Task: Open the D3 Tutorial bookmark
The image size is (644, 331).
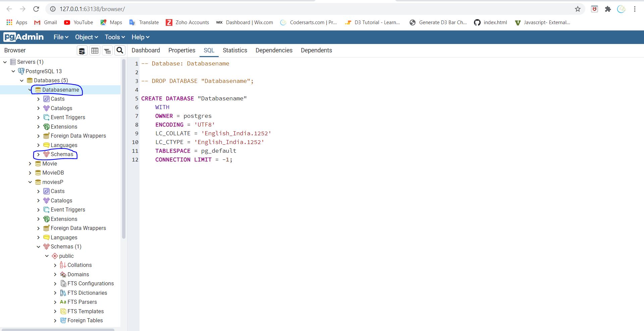Action: pyautogui.click(x=372, y=22)
